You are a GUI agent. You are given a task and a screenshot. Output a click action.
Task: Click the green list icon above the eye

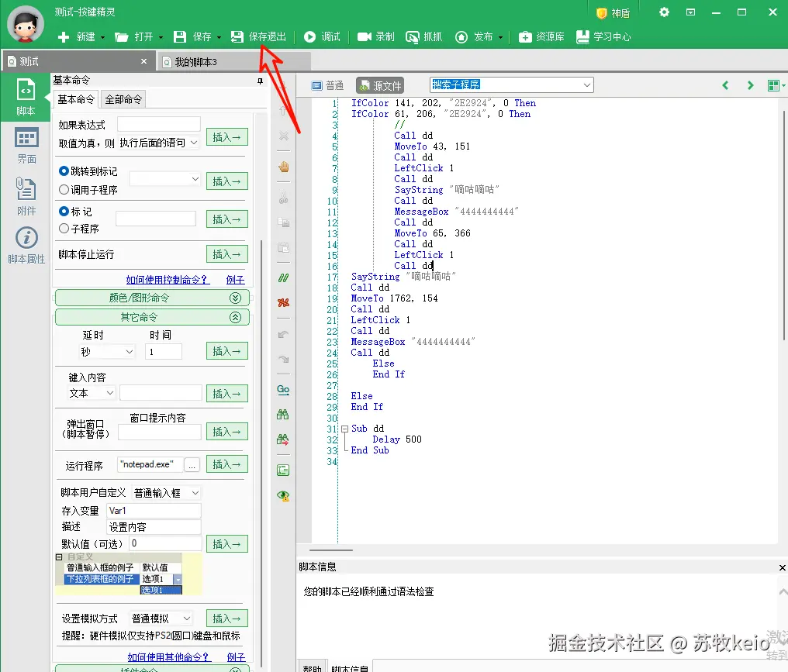tap(283, 470)
